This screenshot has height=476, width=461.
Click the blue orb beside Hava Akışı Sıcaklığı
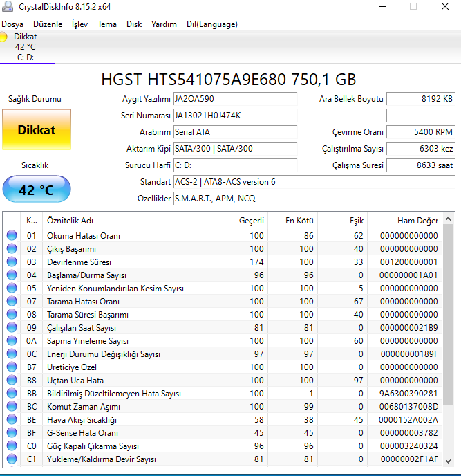[12, 420]
